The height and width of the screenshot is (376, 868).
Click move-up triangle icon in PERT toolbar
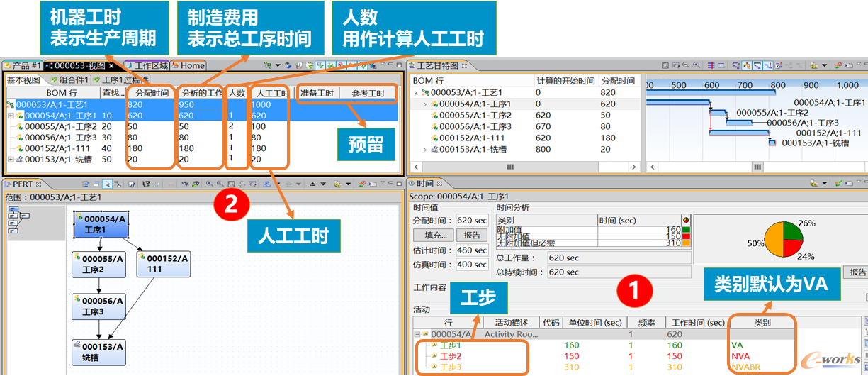[x=312, y=184]
